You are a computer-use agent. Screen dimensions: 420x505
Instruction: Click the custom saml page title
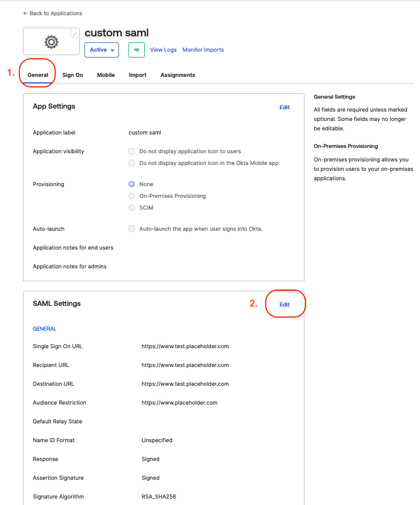(x=117, y=33)
